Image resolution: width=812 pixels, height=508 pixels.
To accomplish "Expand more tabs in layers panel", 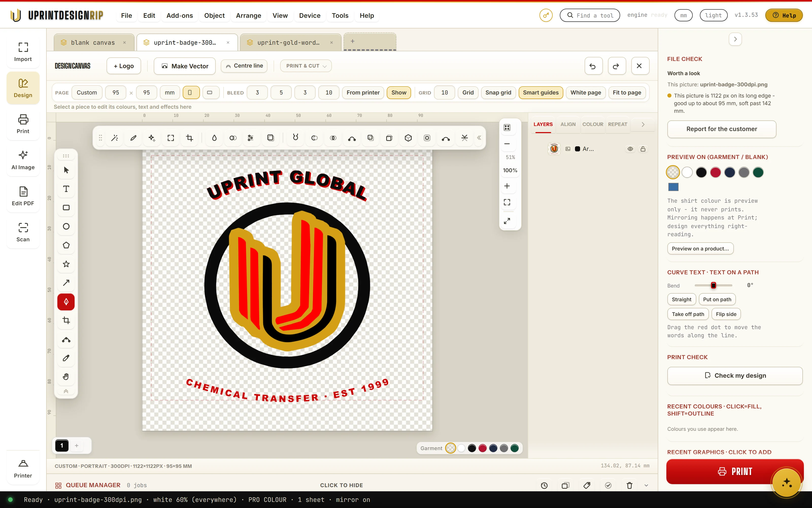I will click(x=643, y=124).
